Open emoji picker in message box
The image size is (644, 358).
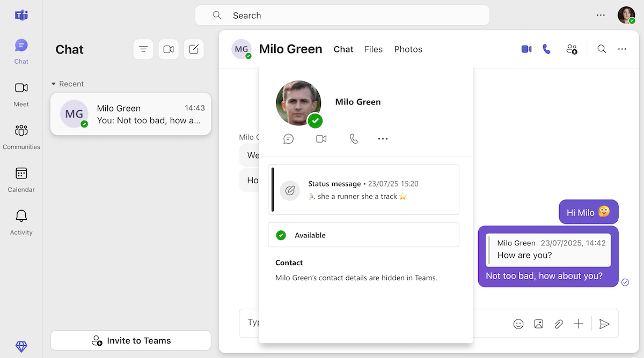click(x=518, y=324)
